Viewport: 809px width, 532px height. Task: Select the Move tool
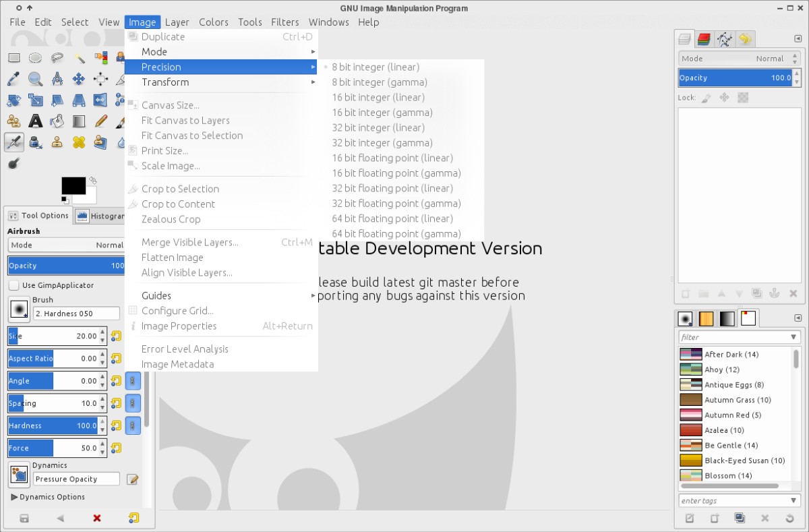tap(79, 80)
